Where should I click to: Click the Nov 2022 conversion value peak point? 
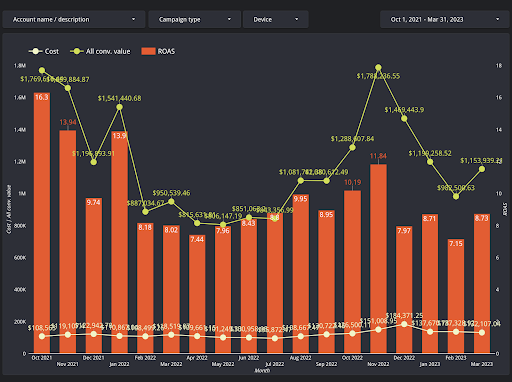point(378,68)
